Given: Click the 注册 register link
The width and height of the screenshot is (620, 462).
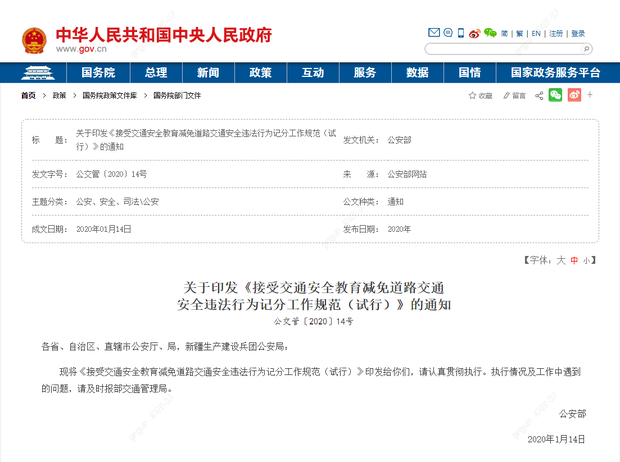Looking at the screenshot, I should pyautogui.click(x=556, y=34).
